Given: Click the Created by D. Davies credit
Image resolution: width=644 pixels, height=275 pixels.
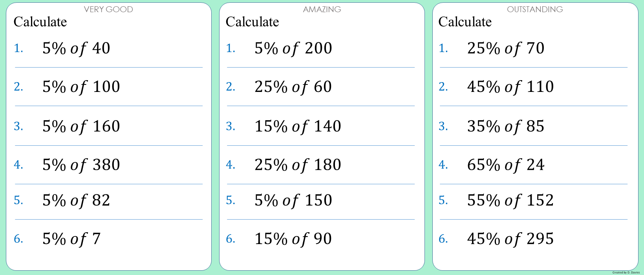Looking at the screenshot, I should point(626,272).
